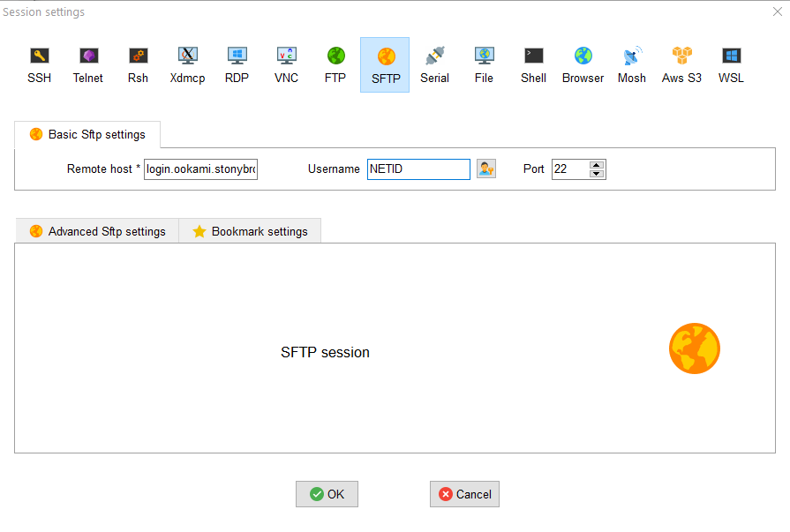Viewport: 790px width, 532px height.
Task: Focus the Remote host input field
Action: (x=200, y=169)
